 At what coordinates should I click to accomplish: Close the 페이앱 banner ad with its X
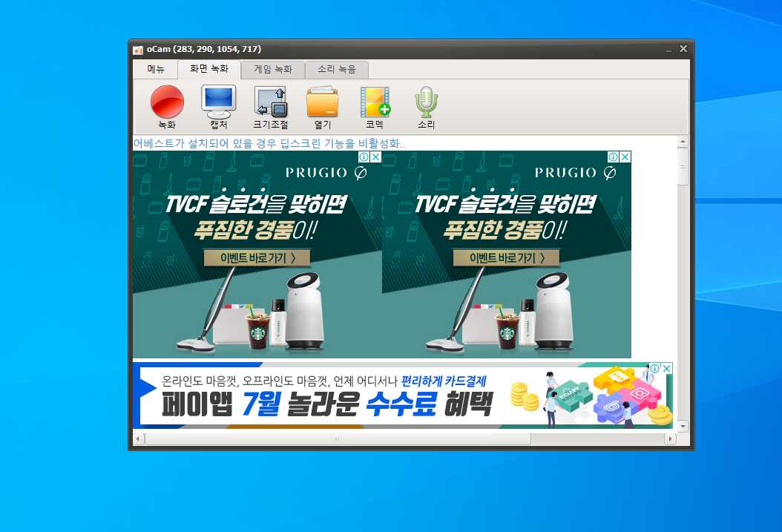[667, 369]
